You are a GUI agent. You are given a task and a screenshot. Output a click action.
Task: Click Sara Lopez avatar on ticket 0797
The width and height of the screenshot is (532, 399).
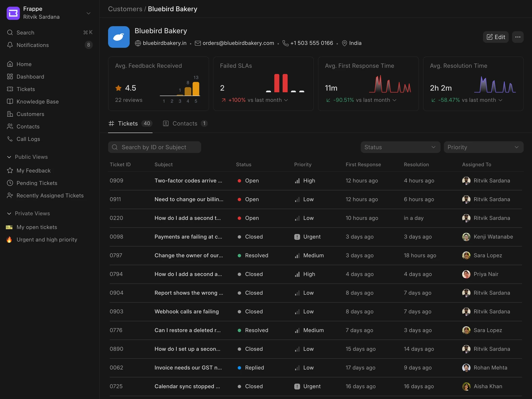pyautogui.click(x=466, y=255)
